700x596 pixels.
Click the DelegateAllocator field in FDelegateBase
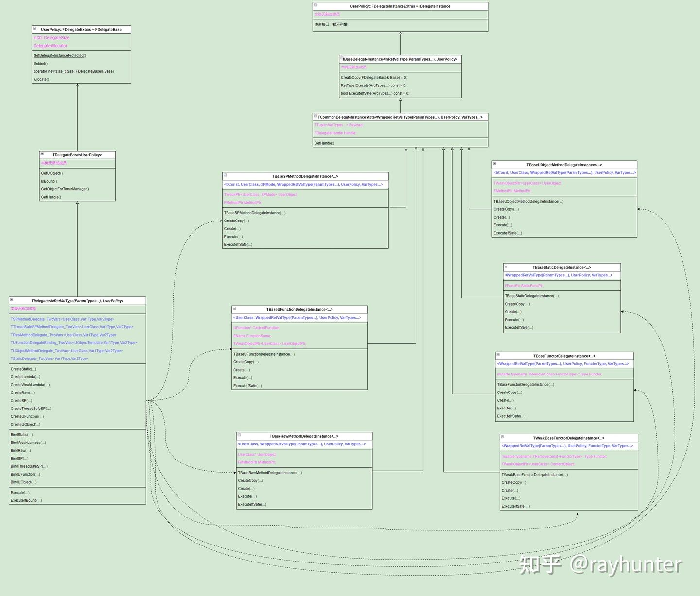click(50, 46)
